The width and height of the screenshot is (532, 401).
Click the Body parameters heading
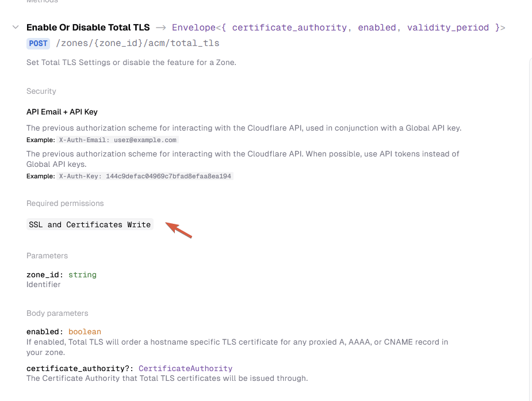tap(58, 313)
